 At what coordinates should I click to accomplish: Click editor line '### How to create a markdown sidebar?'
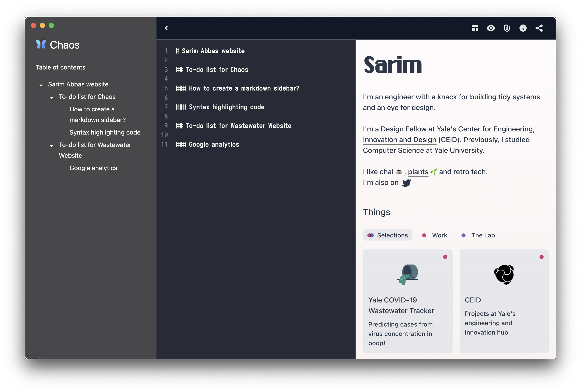pyautogui.click(x=237, y=88)
